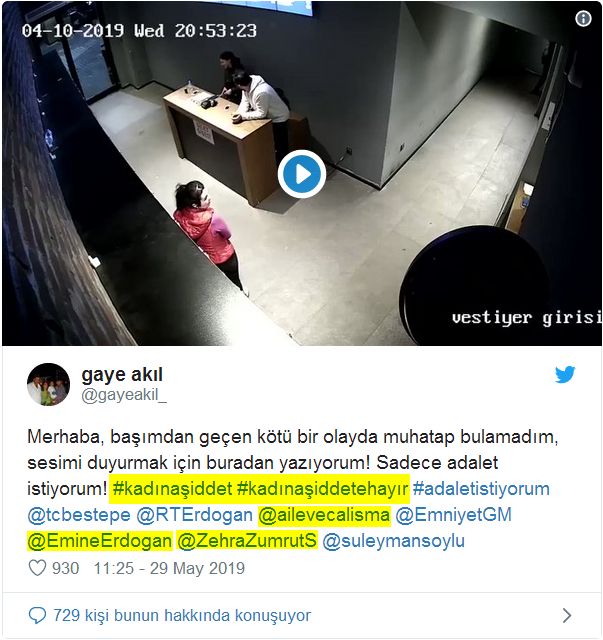Open the @RTErdogan mention
Screen dimensions: 603x640
tap(194, 515)
